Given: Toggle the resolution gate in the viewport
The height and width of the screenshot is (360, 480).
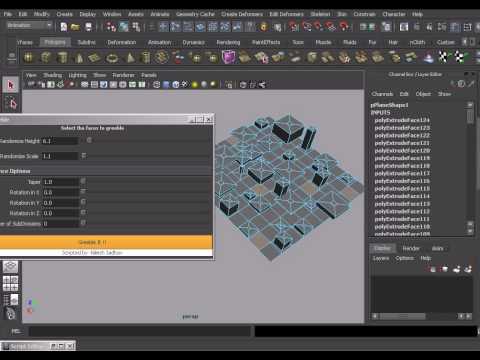Looking at the screenshot, I should [x=104, y=85].
